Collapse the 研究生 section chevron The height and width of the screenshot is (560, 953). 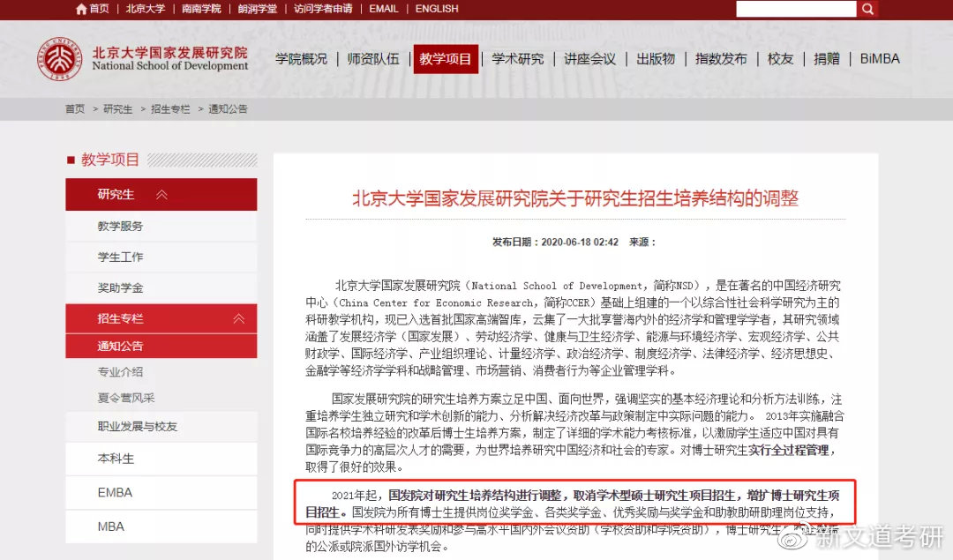tap(161, 194)
